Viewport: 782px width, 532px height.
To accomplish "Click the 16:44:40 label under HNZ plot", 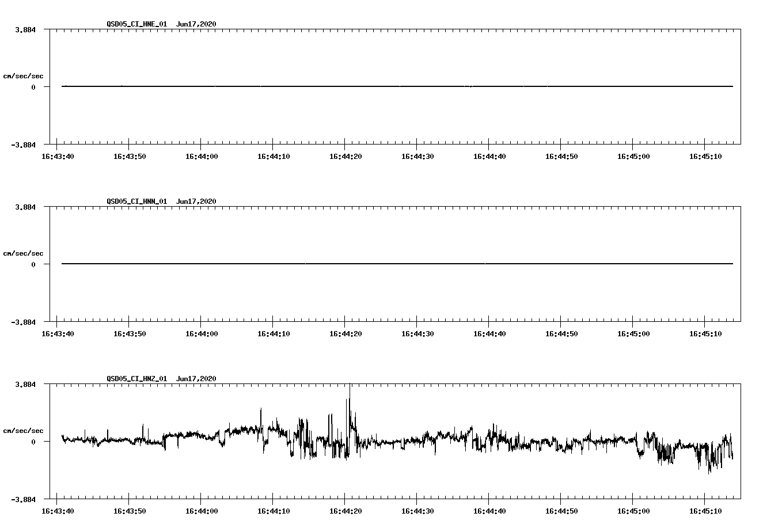I will [x=489, y=511].
